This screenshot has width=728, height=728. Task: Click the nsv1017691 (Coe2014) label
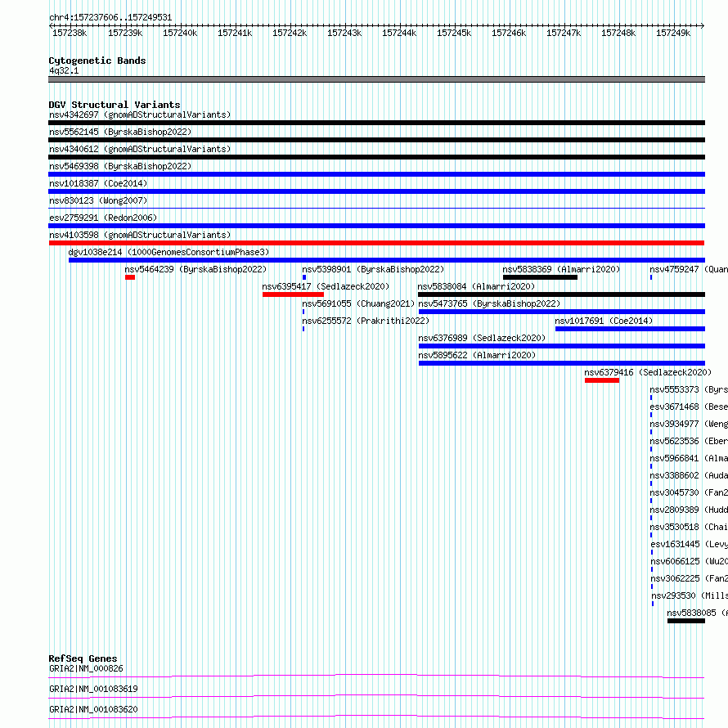coord(604,321)
